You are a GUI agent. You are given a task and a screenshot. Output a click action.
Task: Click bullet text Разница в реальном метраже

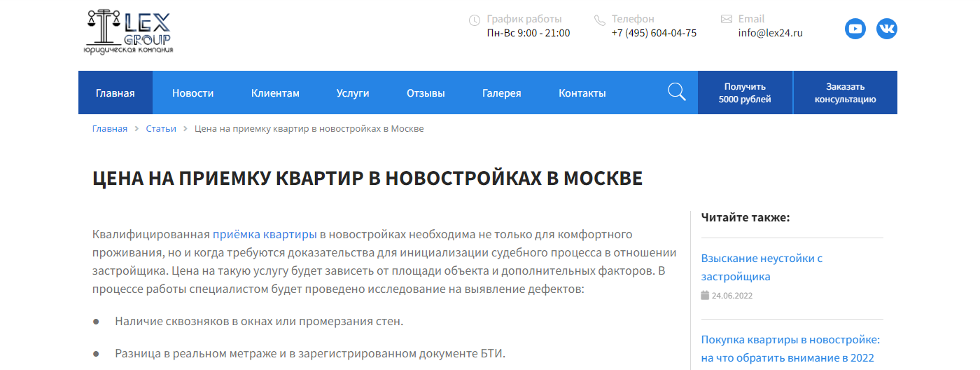click(310, 353)
